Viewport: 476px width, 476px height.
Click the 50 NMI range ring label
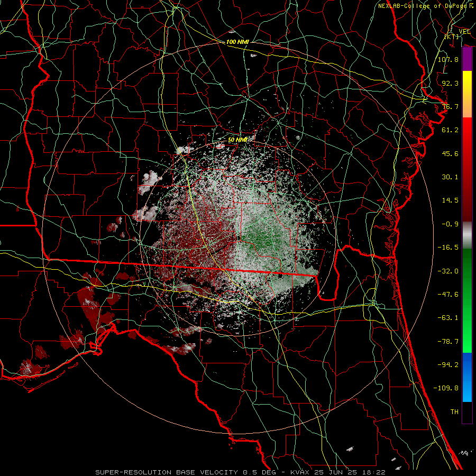coord(237,140)
